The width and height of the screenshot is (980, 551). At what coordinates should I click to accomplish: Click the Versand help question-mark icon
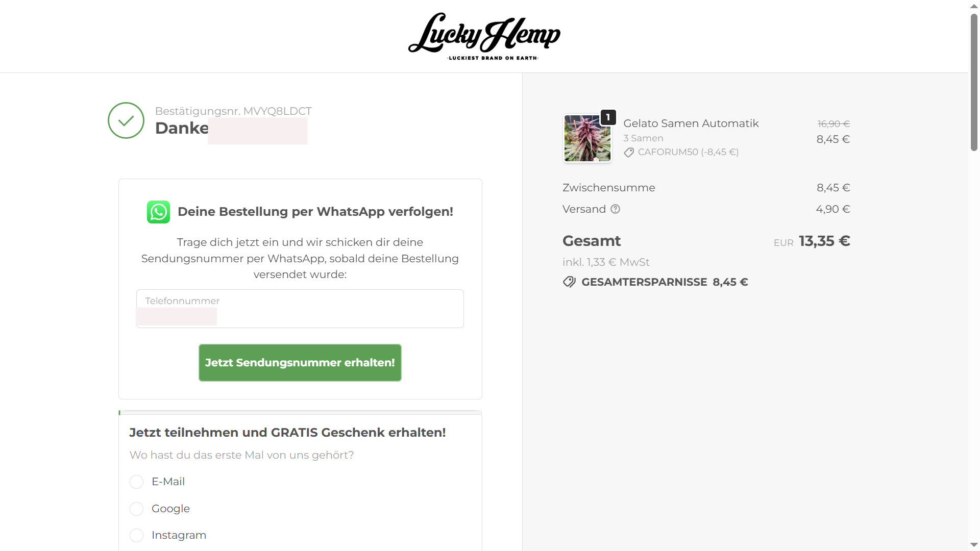pyautogui.click(x=615, y=209)
